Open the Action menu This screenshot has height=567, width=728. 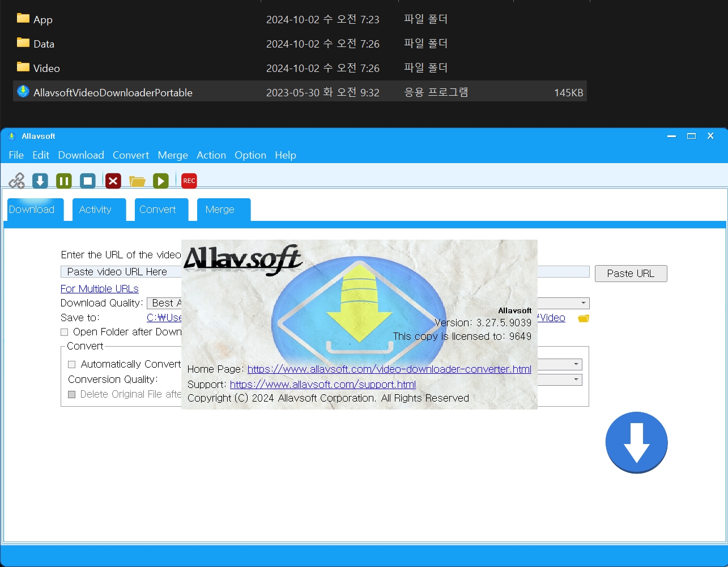tap(211, 155)
